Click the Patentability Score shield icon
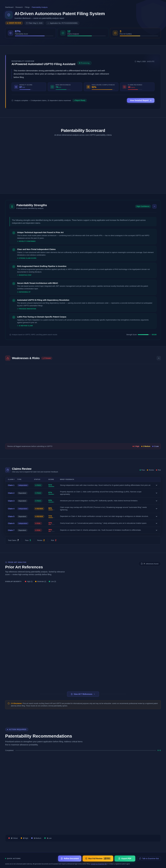 (x=10, y=33)
